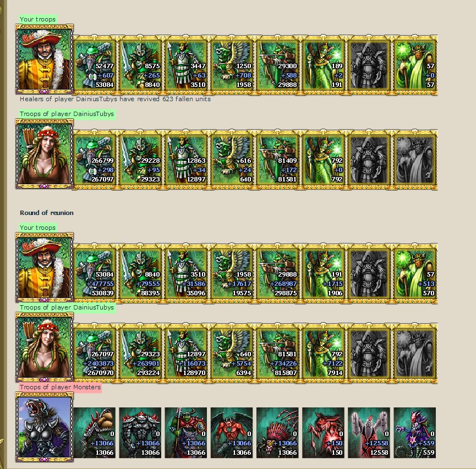Viewport: 476px width, 469px height.
Task: Click the green druid unit showing 57 top row
Action: click(x=415, y=65)
